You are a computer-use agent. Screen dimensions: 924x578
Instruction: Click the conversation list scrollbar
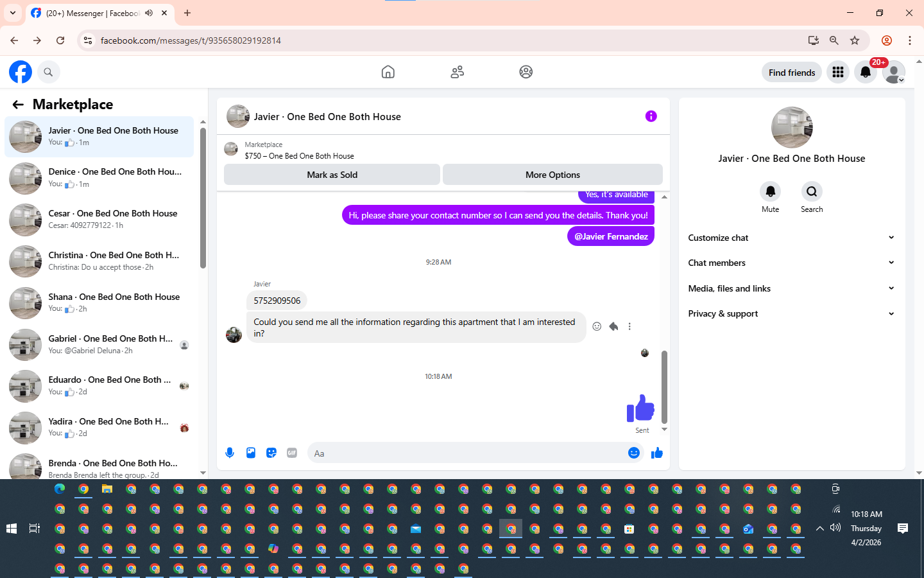[x=203, y=198]
